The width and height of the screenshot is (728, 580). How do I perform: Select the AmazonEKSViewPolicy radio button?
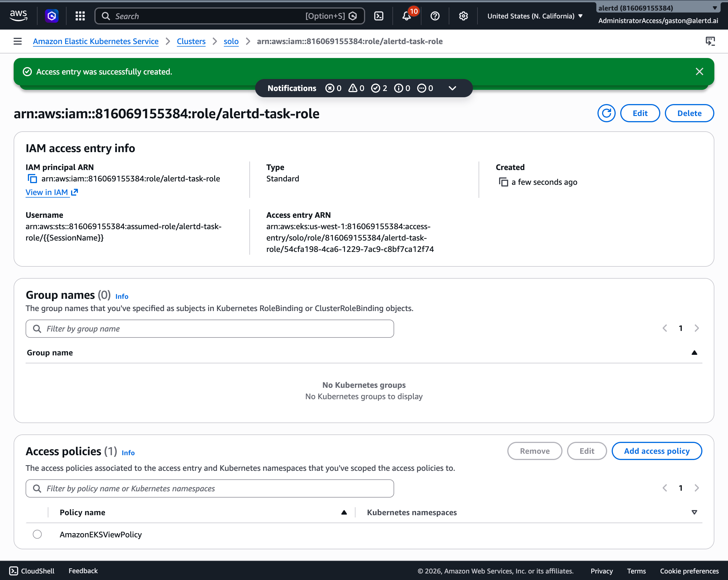37,534
